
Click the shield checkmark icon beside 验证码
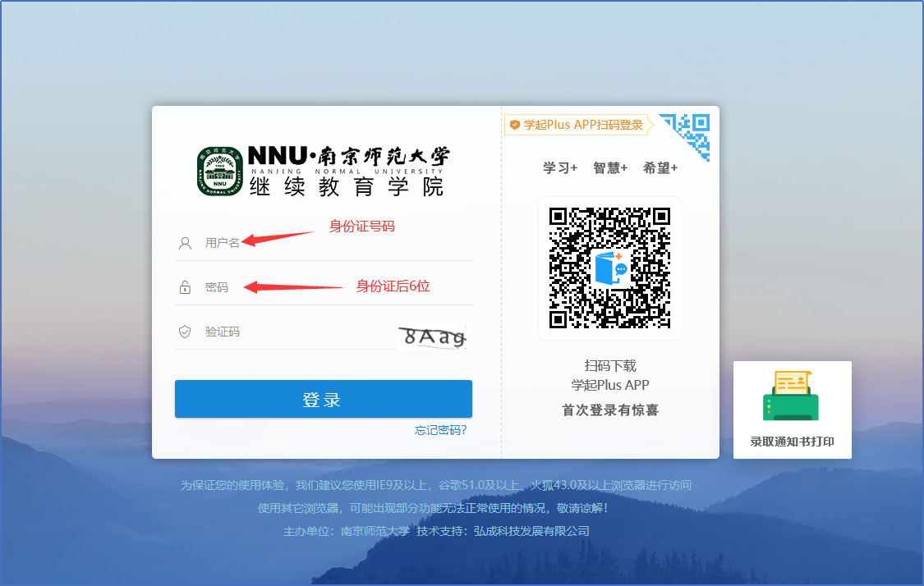[185, 332]
